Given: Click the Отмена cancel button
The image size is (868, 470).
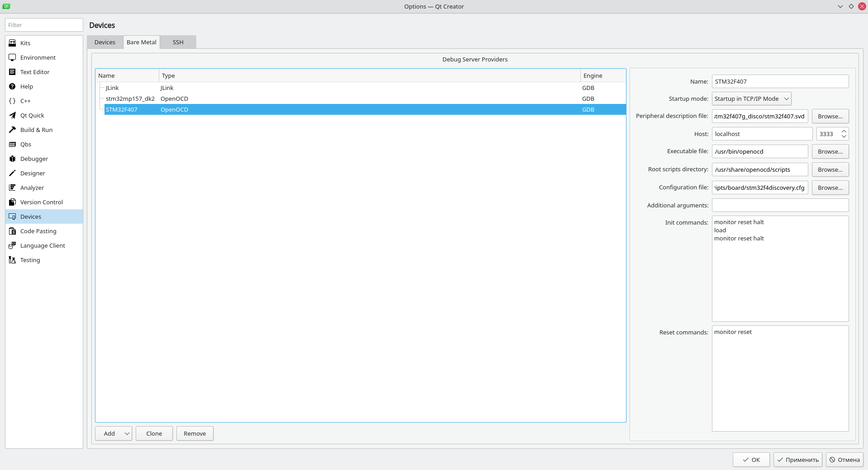Looking at the screenshot, I should pos(844,460).
